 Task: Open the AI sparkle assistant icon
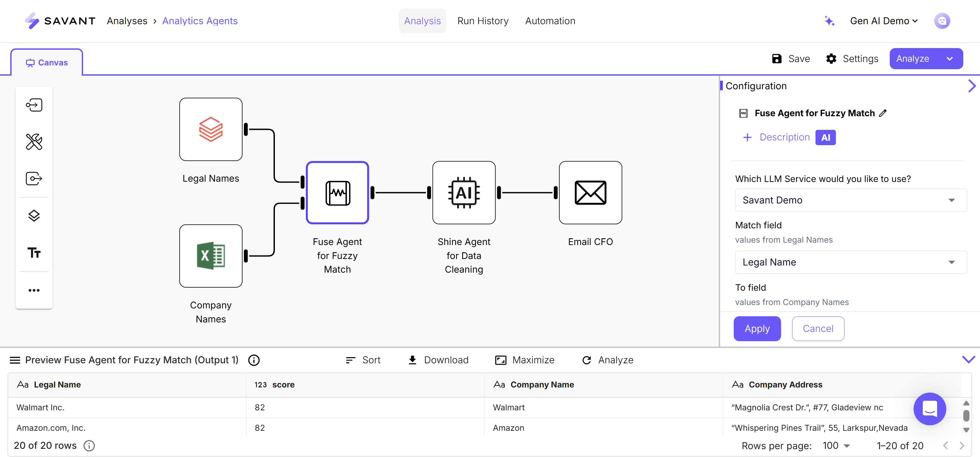829,21
